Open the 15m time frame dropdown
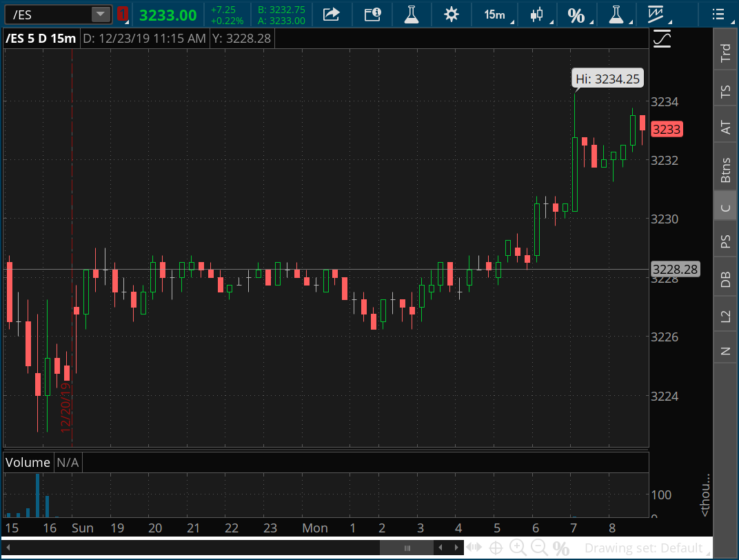This screenshot has height=560, width=739. pyautogui.click(x=497, y=14)
